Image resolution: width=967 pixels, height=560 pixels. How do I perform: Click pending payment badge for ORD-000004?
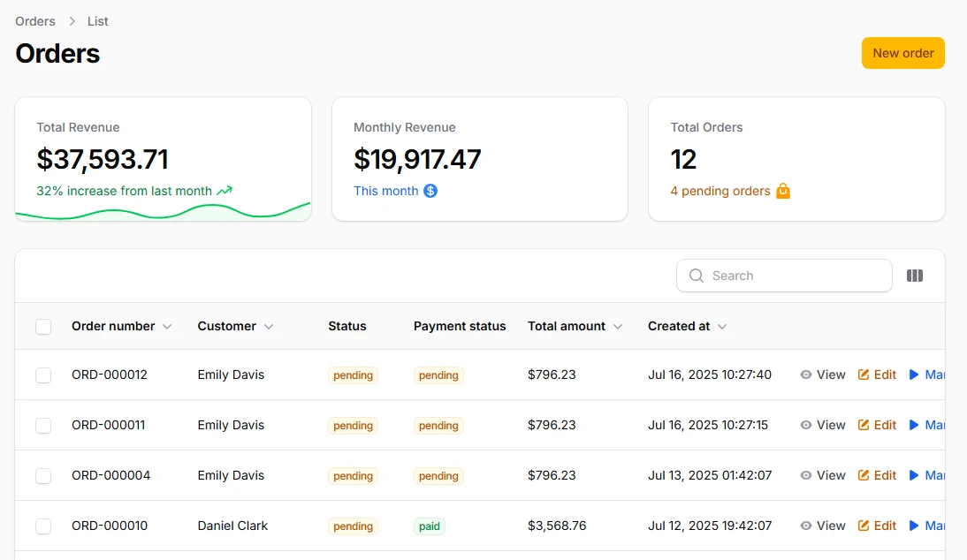point(438,476)
